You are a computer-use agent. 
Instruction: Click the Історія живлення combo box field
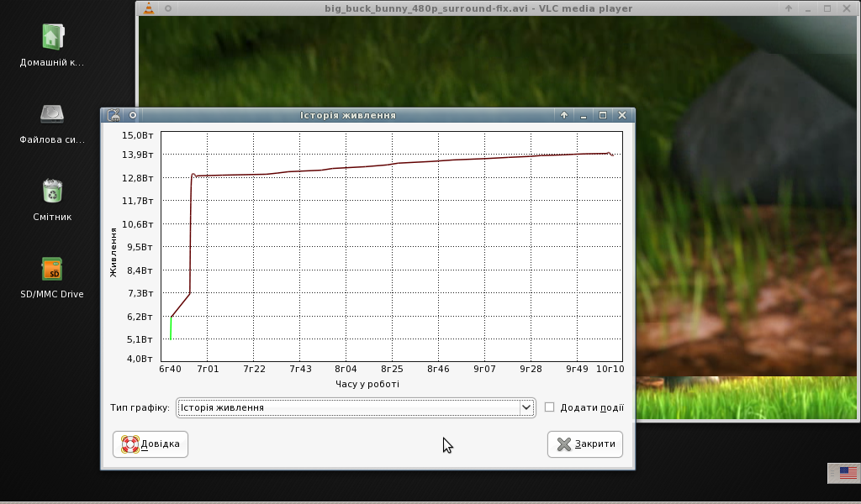356,407
